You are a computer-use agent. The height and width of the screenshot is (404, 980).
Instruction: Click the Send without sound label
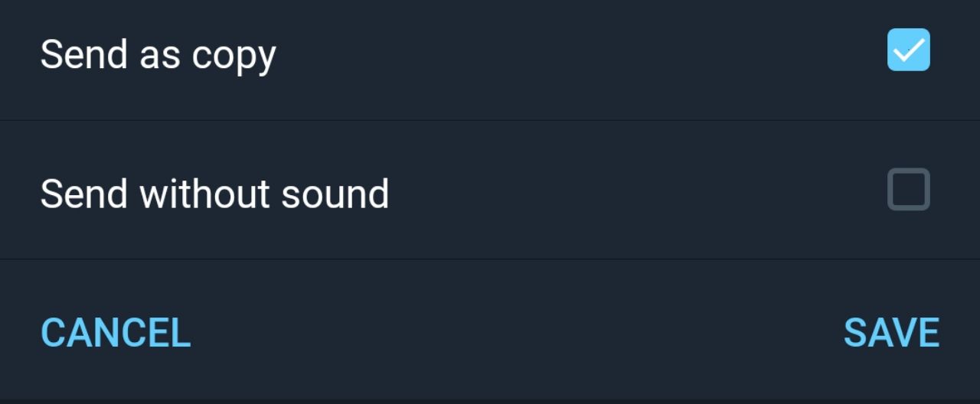[214, 194]
